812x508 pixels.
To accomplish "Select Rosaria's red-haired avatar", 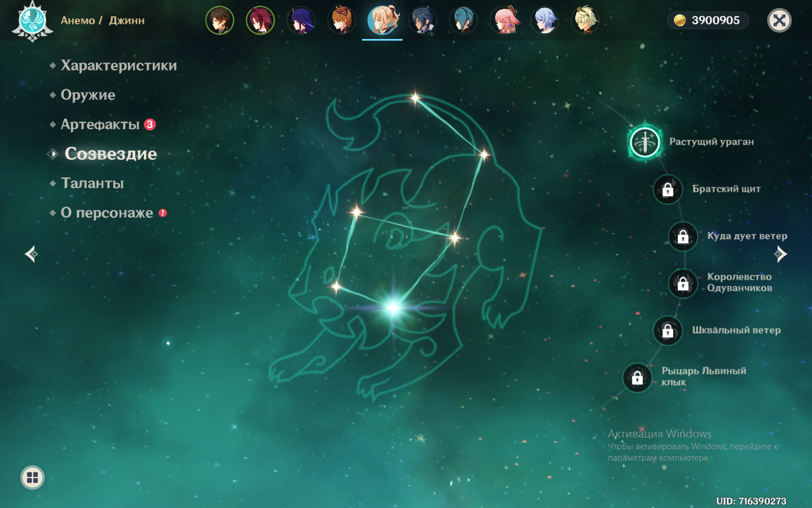I will click(x=261, y=21).
